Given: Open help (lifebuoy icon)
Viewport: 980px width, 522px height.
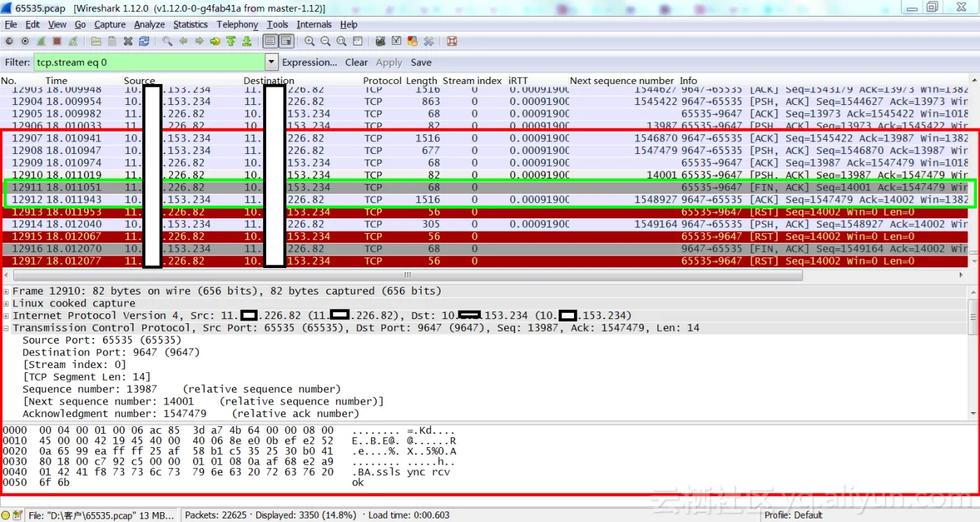Looking at the screenshot, I should 452,41.
